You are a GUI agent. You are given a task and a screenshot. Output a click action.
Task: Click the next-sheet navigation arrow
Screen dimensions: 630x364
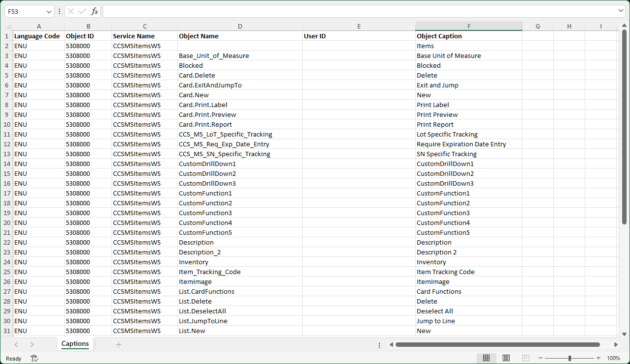pyautogui.click(x=31, y=344)
